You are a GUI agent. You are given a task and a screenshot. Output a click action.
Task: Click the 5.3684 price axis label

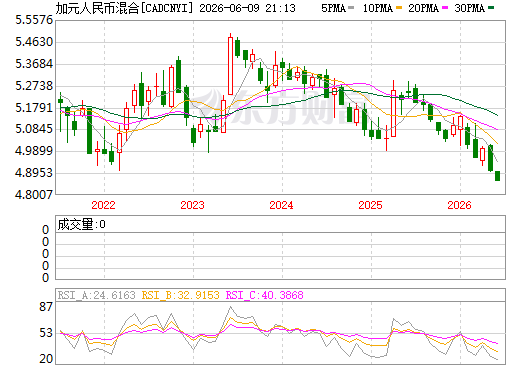pyautogui.click(x=34, y=64)
